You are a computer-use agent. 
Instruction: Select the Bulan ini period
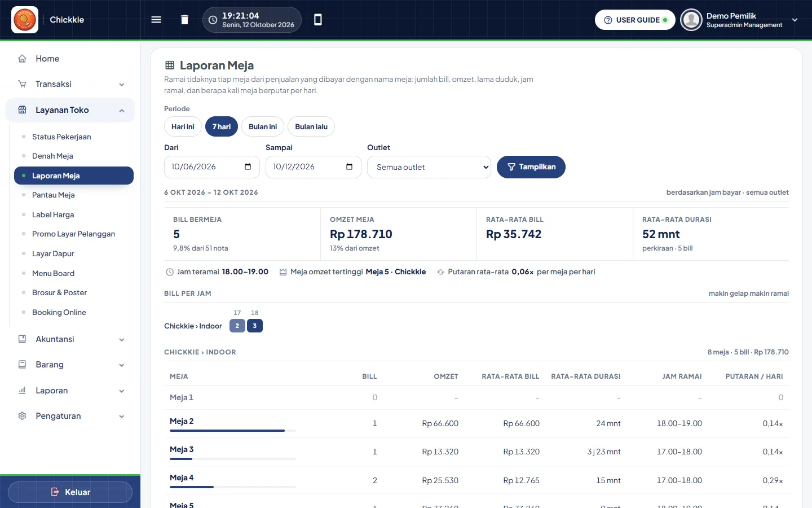click(x=263, y=126)
